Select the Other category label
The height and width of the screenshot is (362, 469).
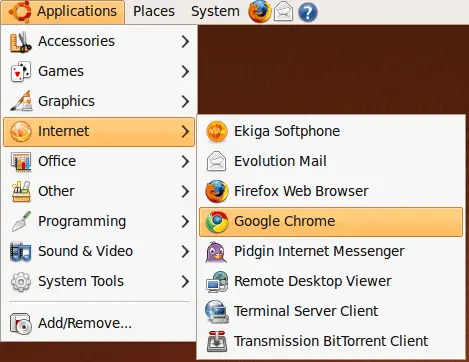pos(56,191)
